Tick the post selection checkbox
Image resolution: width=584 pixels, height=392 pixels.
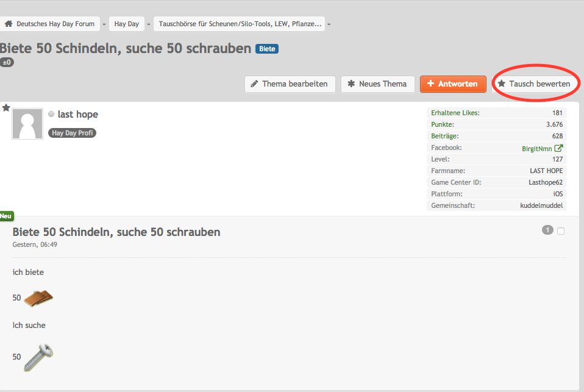pos(561,231)
